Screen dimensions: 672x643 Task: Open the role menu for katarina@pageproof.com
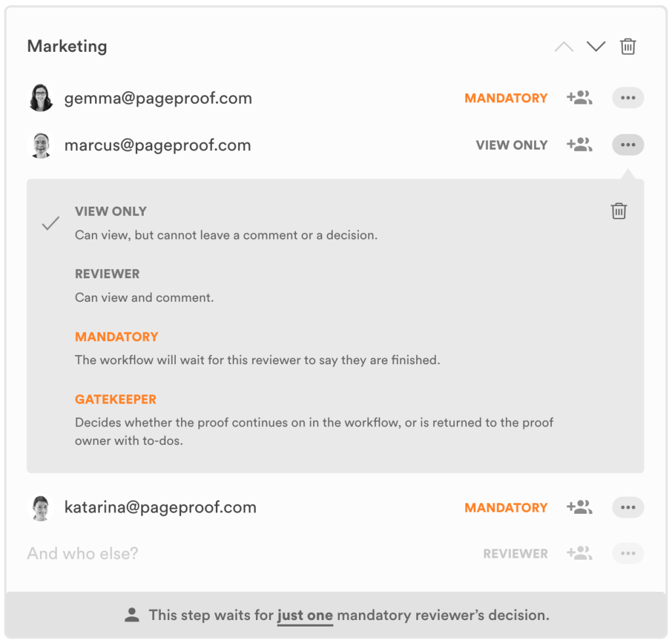(x=627, y=507)
